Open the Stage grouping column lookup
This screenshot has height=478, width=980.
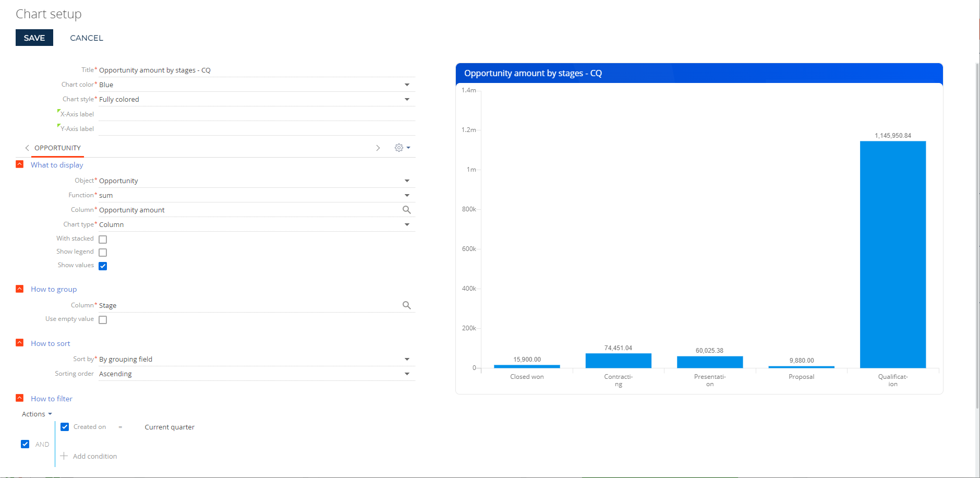pos(407,305)
